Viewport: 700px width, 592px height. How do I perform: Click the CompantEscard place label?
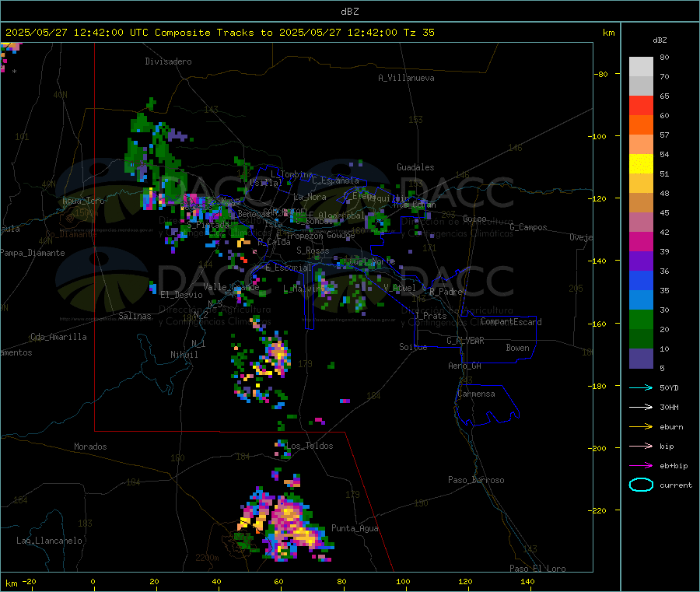click(511, 321)
